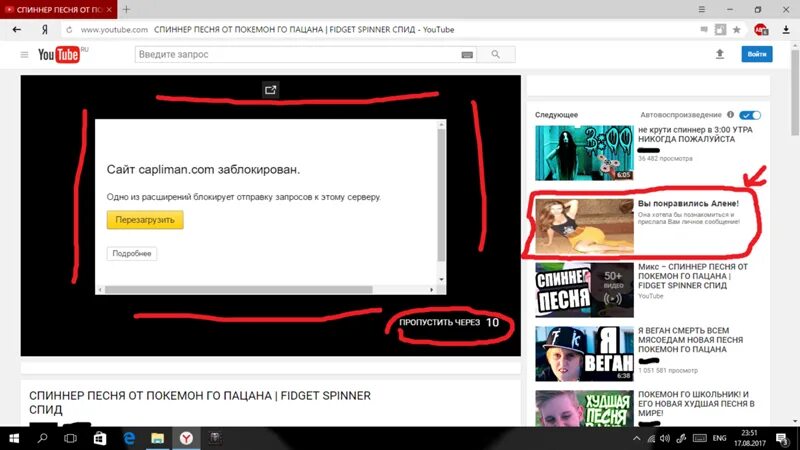Open Я ВЕГАН СМЕРТЬ ВСЕМ МЯСОЕДАМ title
800x450 pixels.
pyautogui.click(x=690, y=340)
